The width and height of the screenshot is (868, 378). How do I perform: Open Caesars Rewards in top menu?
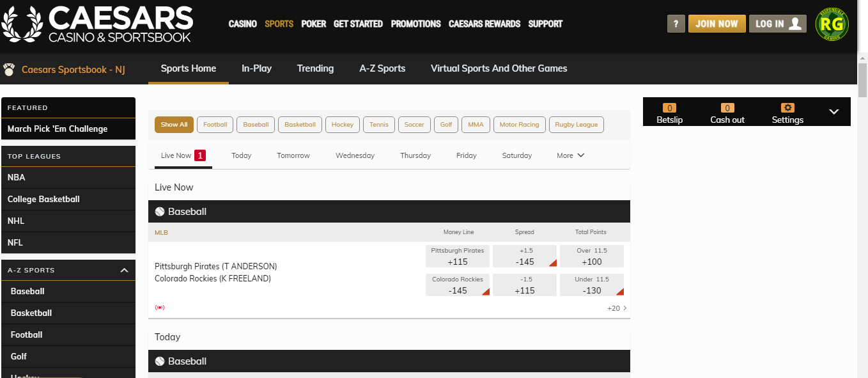point(484,24)
